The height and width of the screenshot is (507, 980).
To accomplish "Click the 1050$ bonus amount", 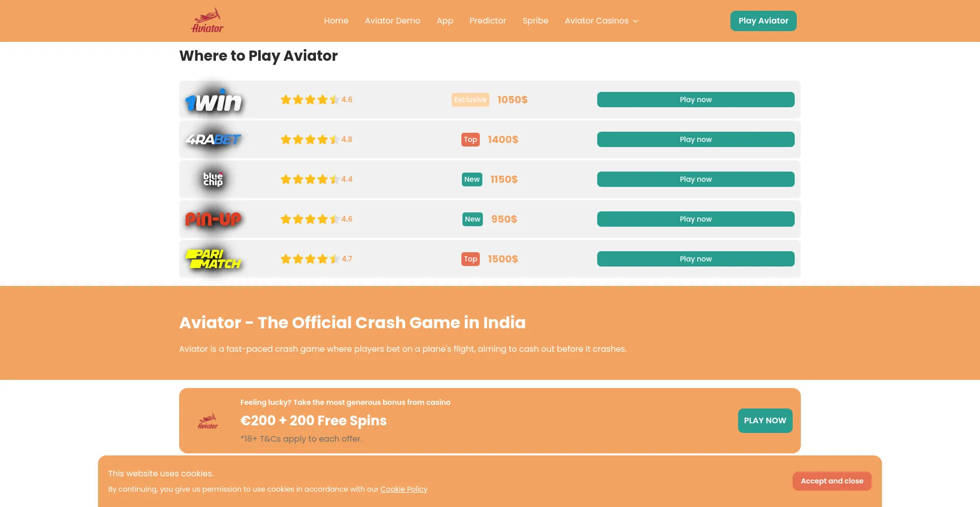I will [x=512, y=100].
